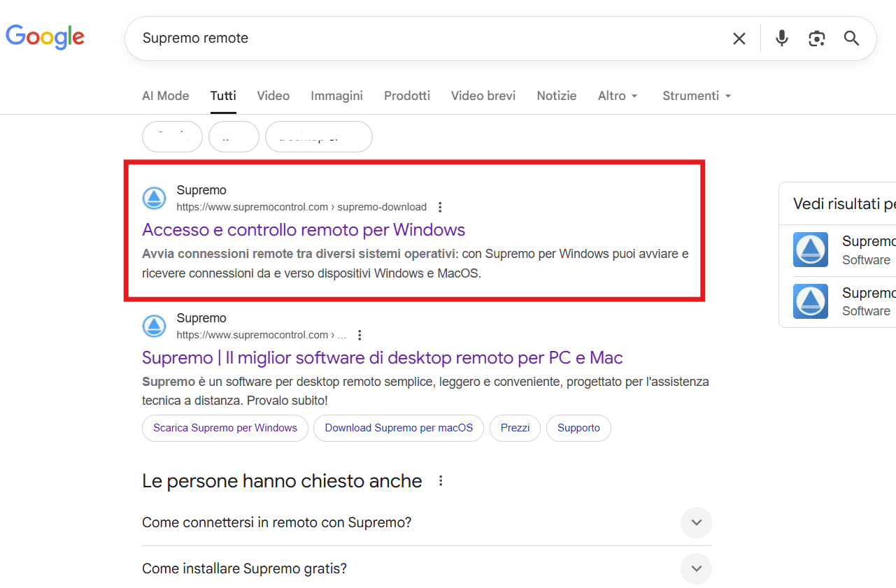The image size is (896, 588).
Task: Click three-dot options next to 'Le persone hanno chiesto anche'
Action: [x=441, y=481]
